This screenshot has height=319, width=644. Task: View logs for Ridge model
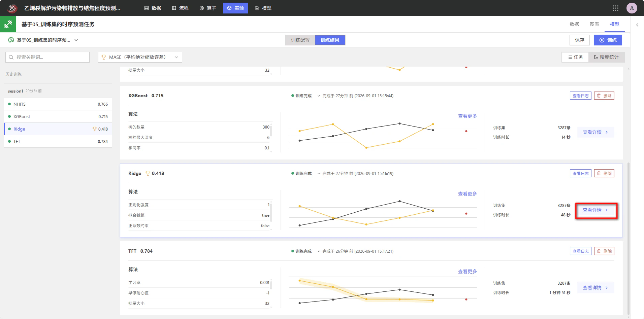(581, 173)
